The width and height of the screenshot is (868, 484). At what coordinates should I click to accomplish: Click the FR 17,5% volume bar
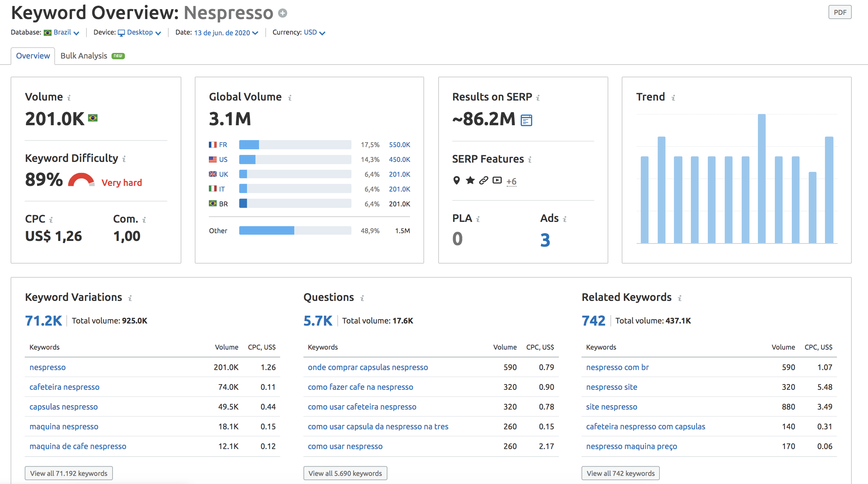point(295,145)
